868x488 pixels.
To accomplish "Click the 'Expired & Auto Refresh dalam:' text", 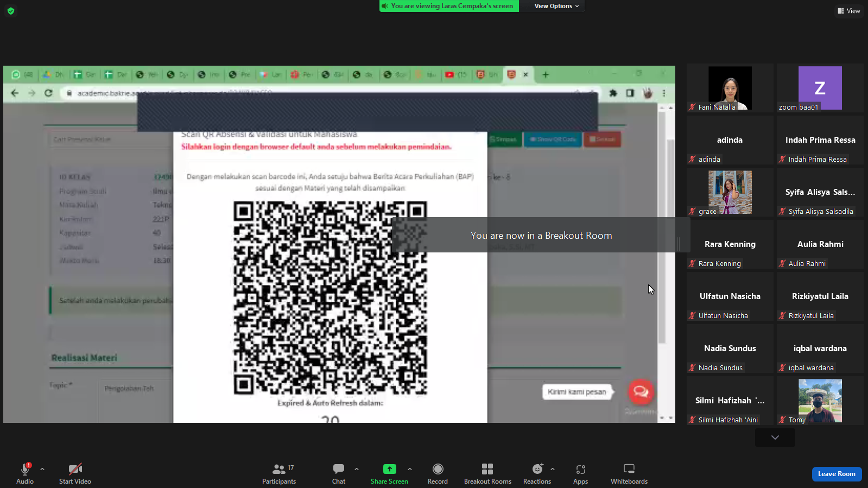I will [330, 403].
